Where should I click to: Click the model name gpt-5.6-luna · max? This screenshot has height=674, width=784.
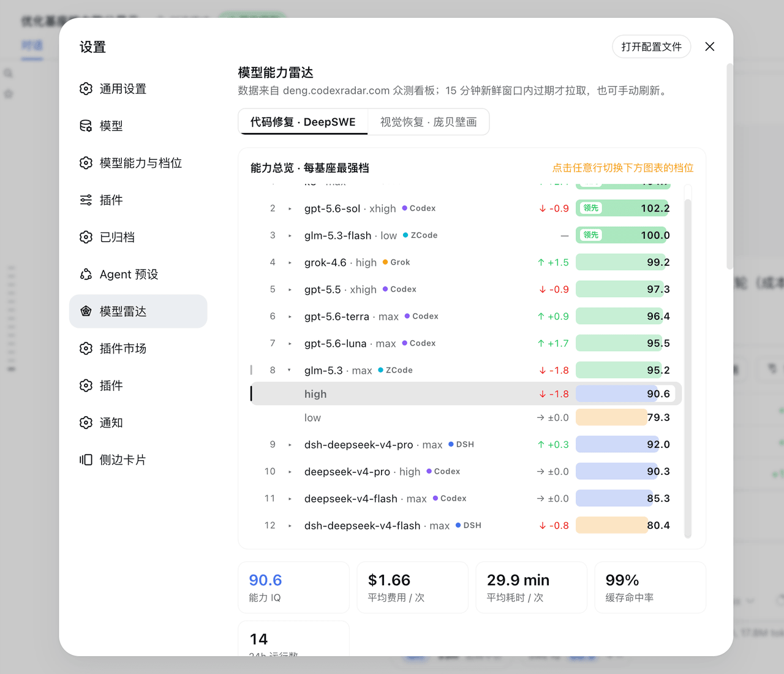click(x=350, y=343)
